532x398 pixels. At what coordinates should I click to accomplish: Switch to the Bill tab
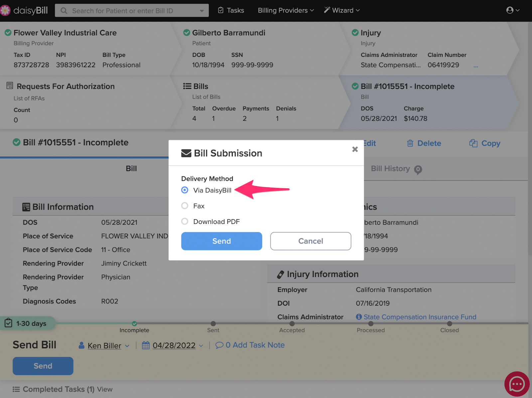(x=131, y=168)
